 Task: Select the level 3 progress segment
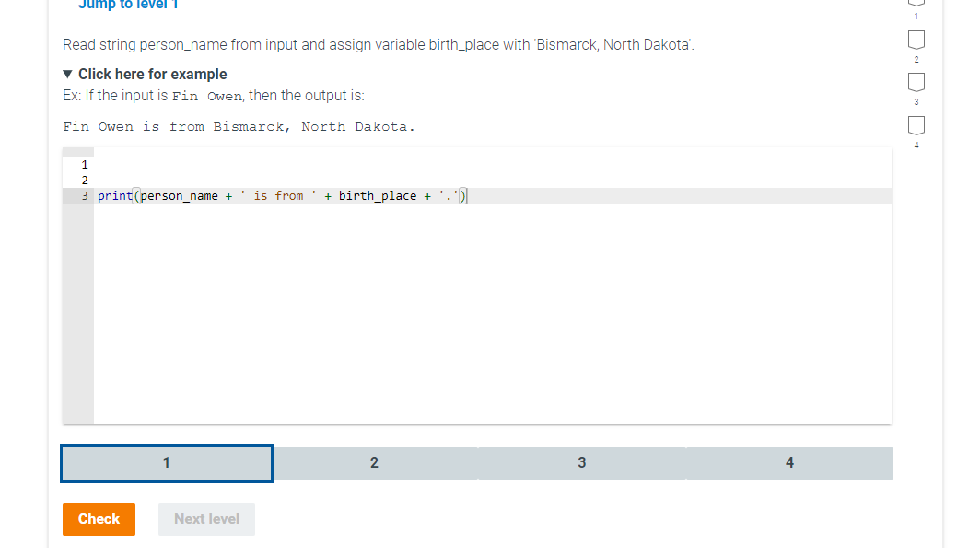click(581, 462)
